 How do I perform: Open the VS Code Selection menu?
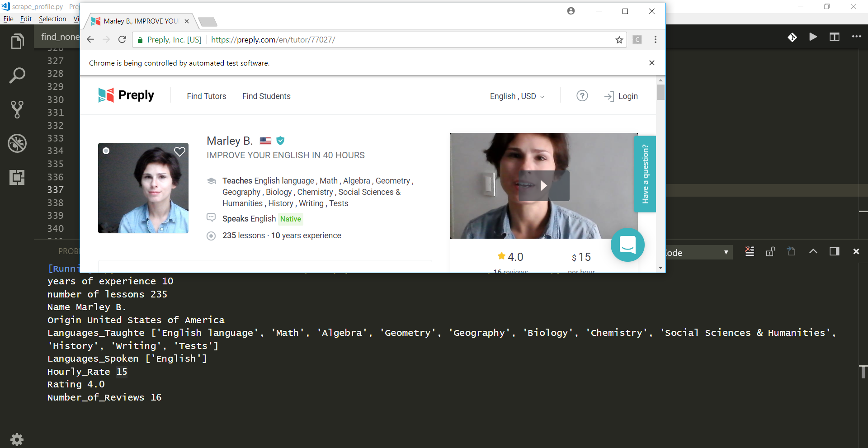pyautogui.click(x=52, y=19)
